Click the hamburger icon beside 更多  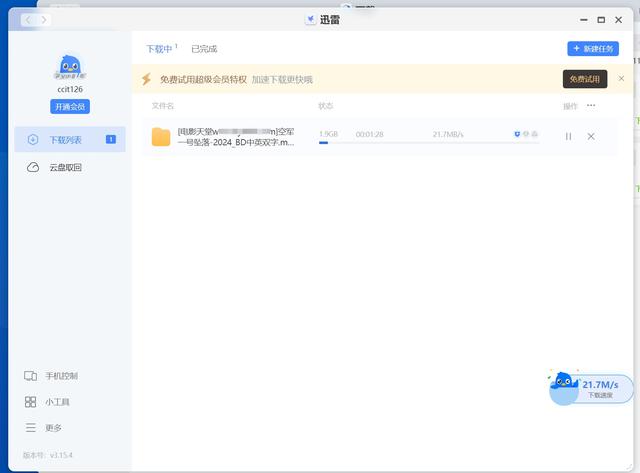click(31, 428)
